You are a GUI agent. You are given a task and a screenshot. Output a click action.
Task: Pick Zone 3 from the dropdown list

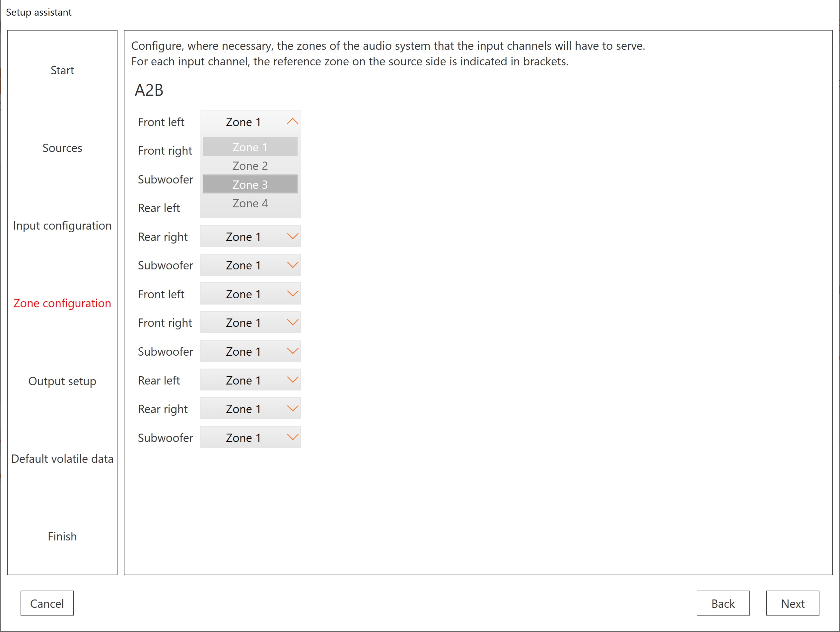[x=250, y=184]
